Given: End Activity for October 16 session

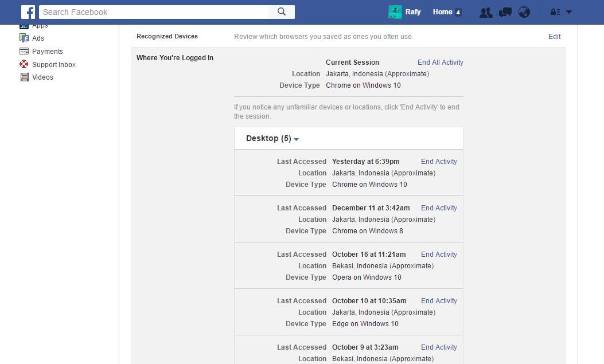Looking at the screenshot, I should tap(439, 255).
